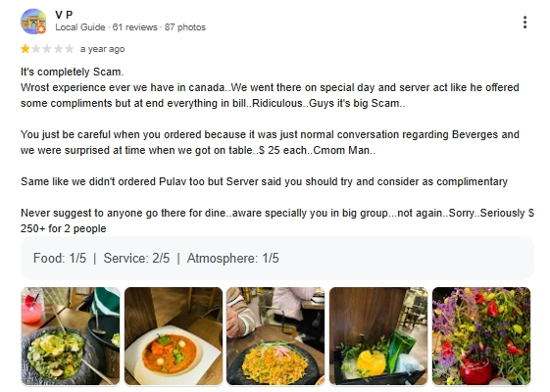Image resolution: width=550 pixels, height=392 pixels.
Task: Open reviewer name V P link
Action: 64,15
